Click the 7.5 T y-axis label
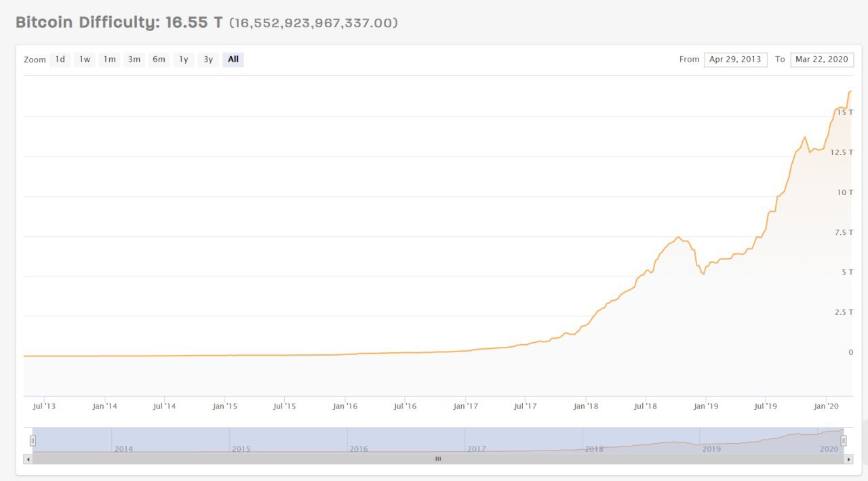 pyautogui.click(x=843, y=232)
